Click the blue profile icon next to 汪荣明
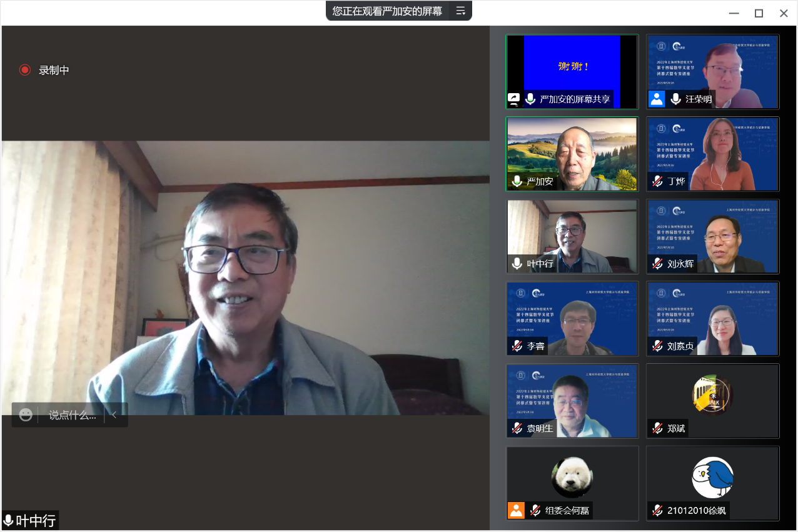The width and height of the screenshot is (798, 532). click(x=657, y=99)
